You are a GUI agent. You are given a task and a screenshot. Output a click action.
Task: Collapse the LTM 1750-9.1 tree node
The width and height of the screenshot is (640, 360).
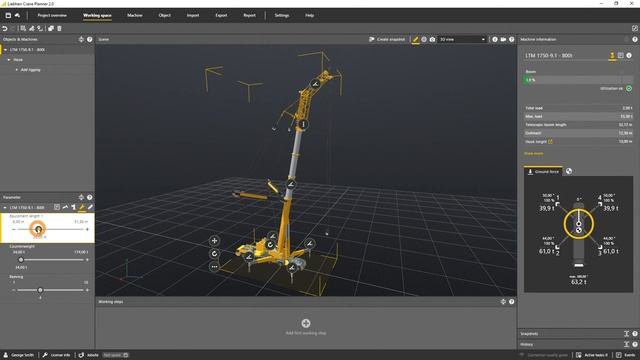[x=6, y=50]
